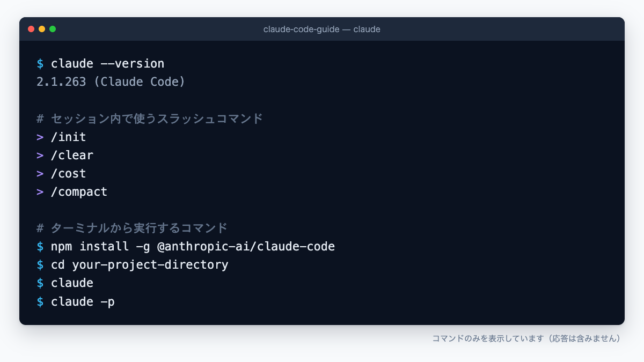
Task: Select the /init slash command
Action: tap(61, 137)
